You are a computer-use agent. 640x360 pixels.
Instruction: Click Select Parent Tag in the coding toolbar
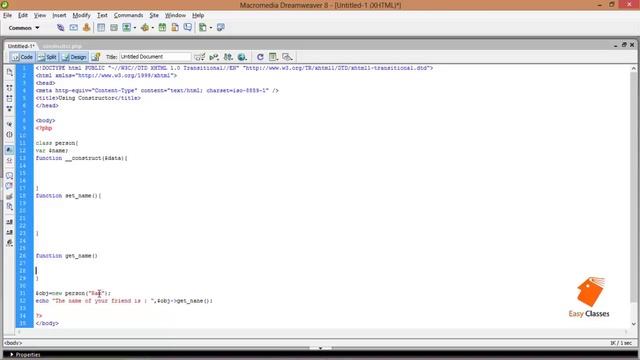click(x=9, y=124)
